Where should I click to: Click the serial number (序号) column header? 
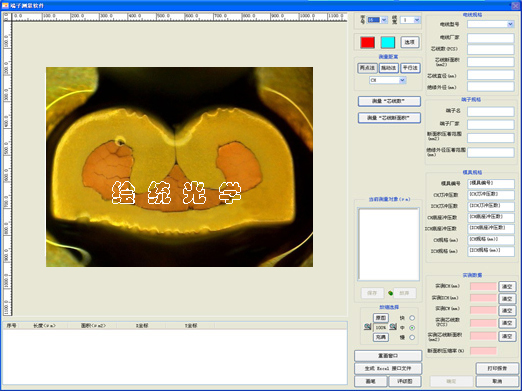[x=12, y=326]
